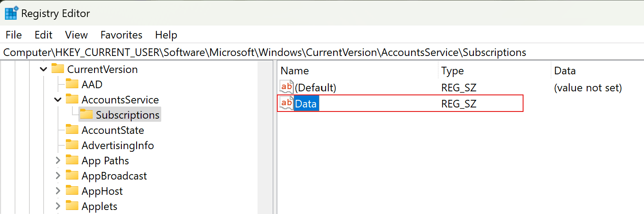Click REG_SZ type of (Default) row

pos(459,88)
